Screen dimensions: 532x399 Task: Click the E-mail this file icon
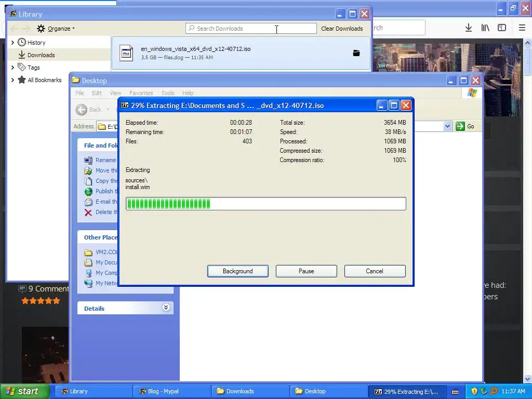pyautogui.click(x=88, y=202)
